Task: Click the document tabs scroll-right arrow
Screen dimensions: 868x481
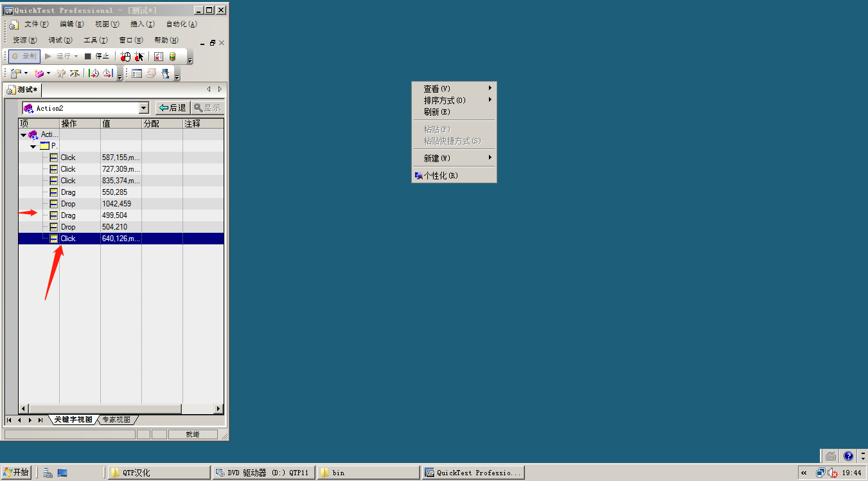Action: point(220,89)
